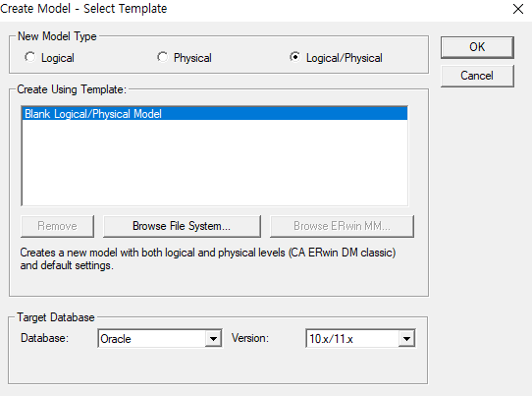This screenshot has height=396, width=532.
Task: Click the Cancel button
Action: tap(477, 76)
